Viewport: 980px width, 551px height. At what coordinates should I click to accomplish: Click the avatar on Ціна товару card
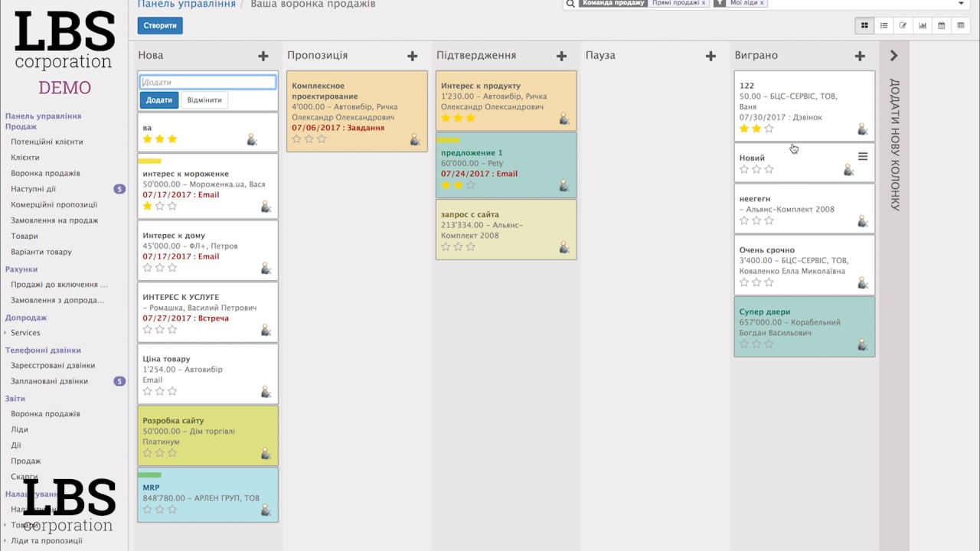click(x=266, y=392)
